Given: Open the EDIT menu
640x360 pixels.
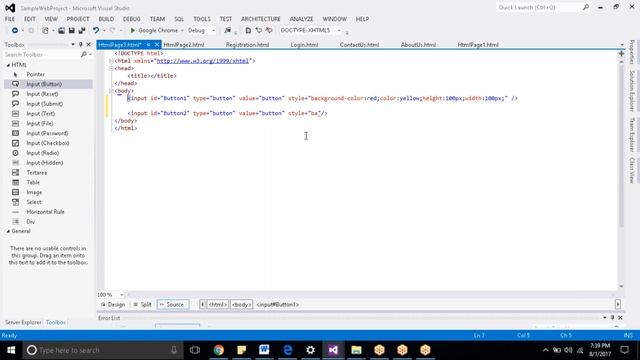Looking at the screenshot, I should 29,19.
